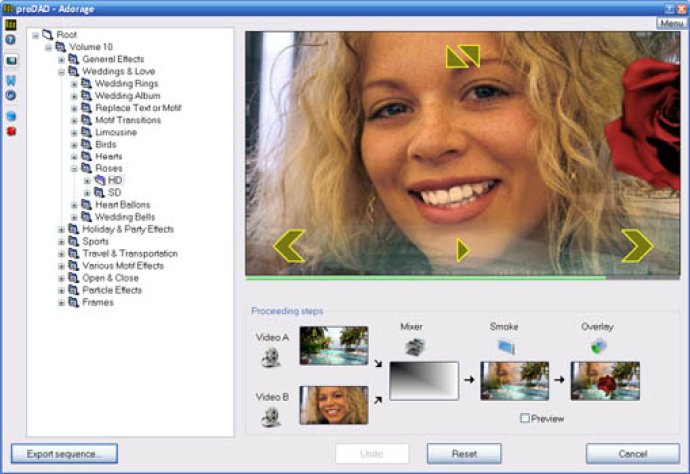Click the Video A film reel icon
Viewport: 690px width, 474px height.
tap(271, 357)
